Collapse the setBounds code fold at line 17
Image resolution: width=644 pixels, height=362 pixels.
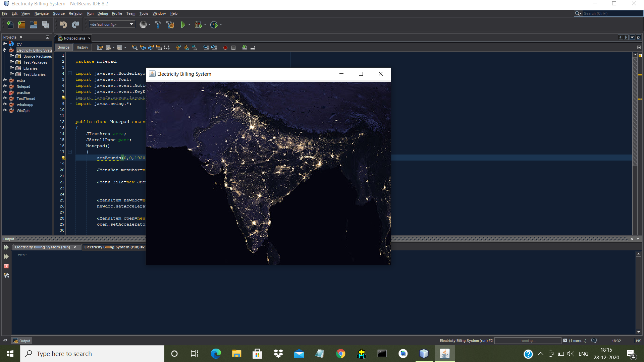click(70, 152)
